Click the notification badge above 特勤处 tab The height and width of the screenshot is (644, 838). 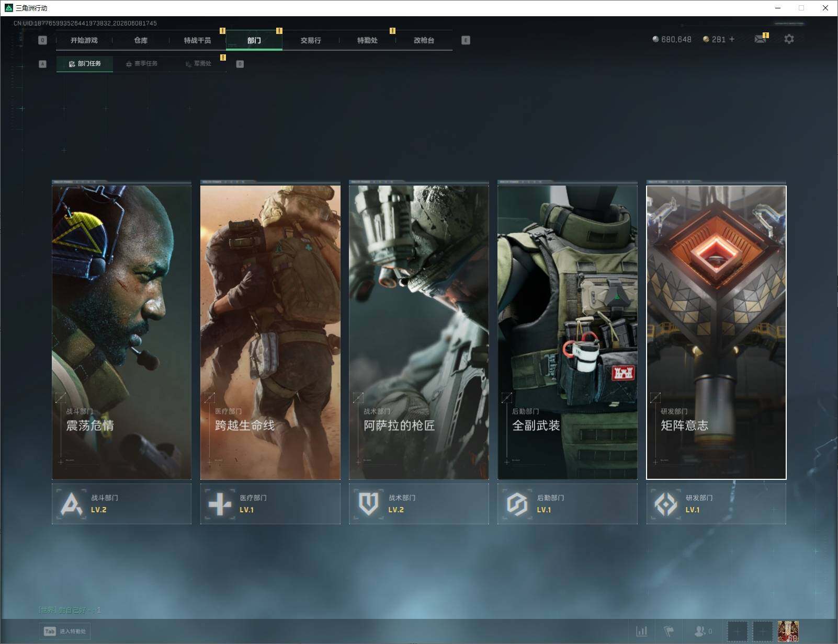pyautogui.click(x=392, y=31)
